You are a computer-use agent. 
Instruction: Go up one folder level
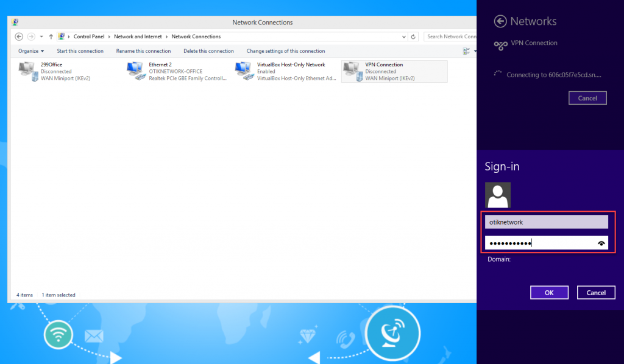click(51, 37)
